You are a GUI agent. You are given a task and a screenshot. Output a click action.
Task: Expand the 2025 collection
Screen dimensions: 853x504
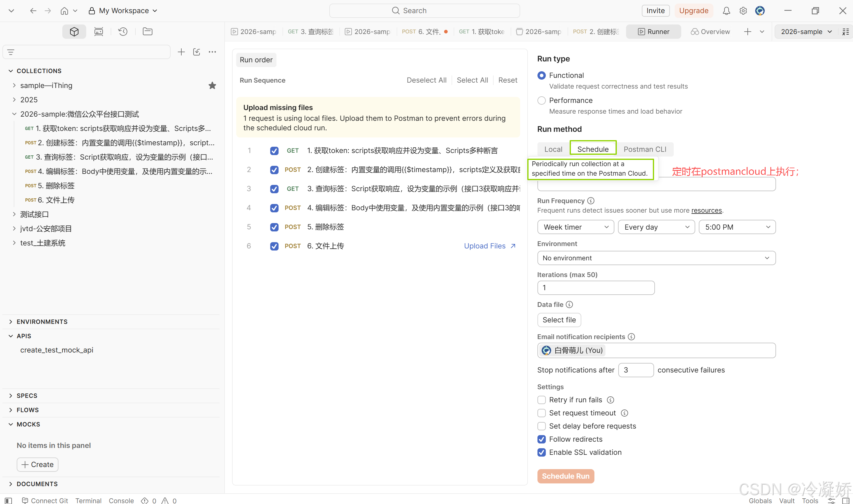[14, 100]
